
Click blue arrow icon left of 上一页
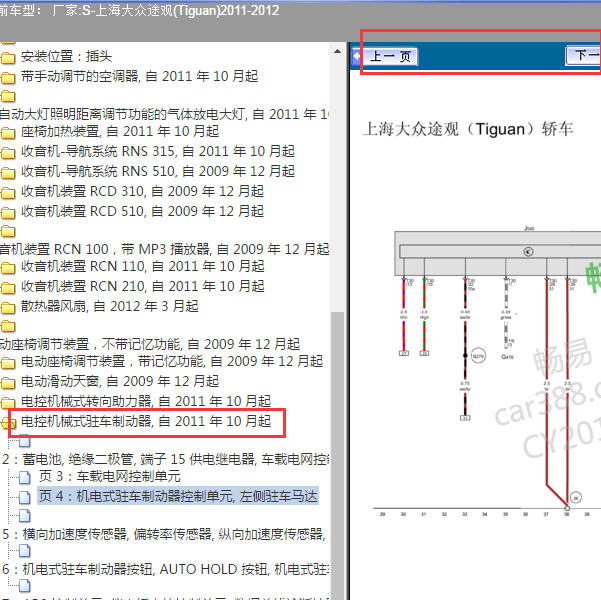(x=357, y=56)
